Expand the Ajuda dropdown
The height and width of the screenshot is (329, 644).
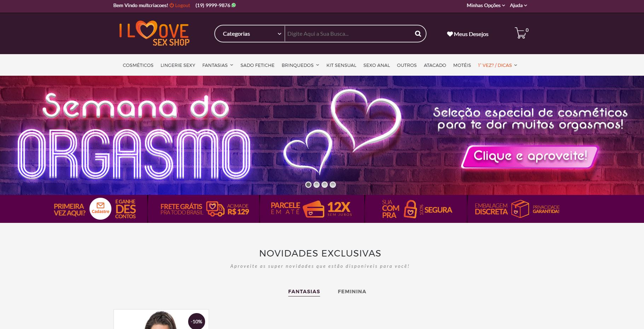[x=518, y=5]
